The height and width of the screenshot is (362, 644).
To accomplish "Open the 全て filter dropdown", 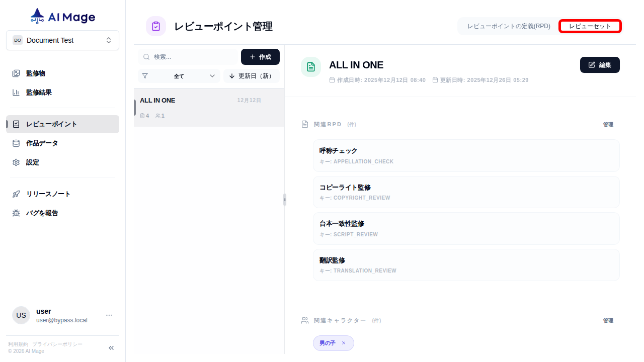I will (179, 75).
